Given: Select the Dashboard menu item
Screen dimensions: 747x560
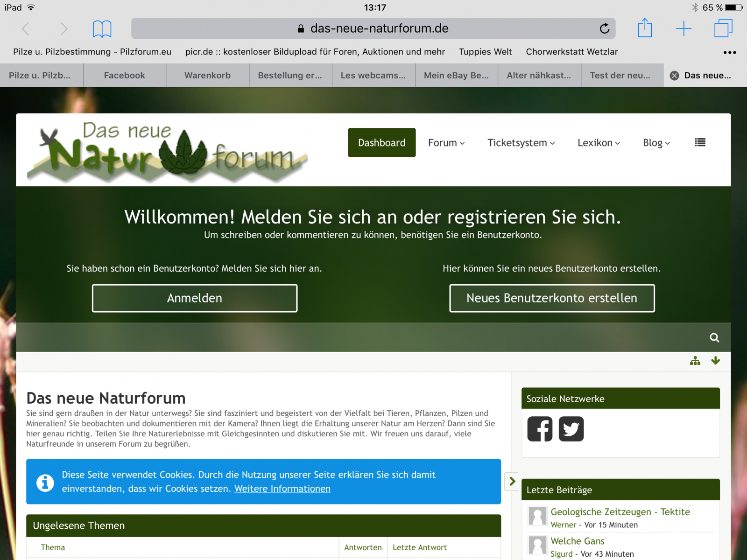Looking at the screenshot, I should click(x=381, y=143).
